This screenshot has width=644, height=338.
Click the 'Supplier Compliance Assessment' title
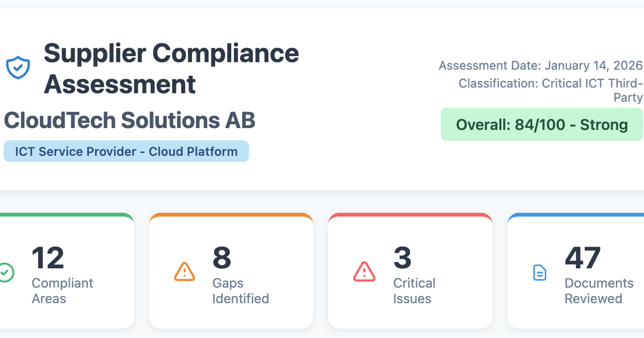pos(172,69)
